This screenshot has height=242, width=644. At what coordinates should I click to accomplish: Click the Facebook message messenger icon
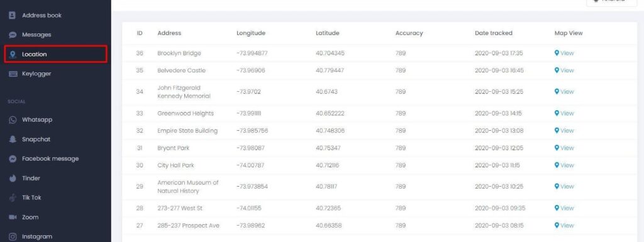pyautogui.click(x=13, y=159)
